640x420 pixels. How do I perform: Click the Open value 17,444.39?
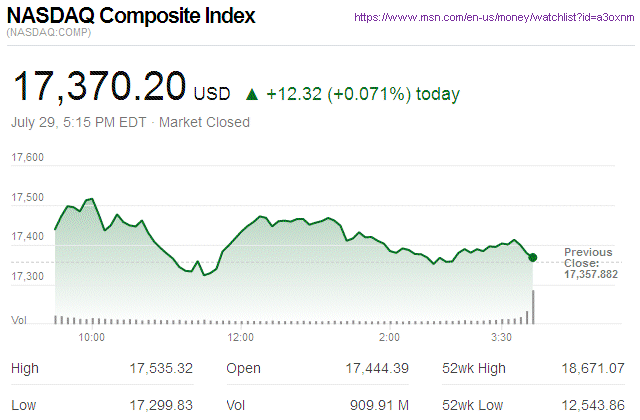[x=375, y=368]
